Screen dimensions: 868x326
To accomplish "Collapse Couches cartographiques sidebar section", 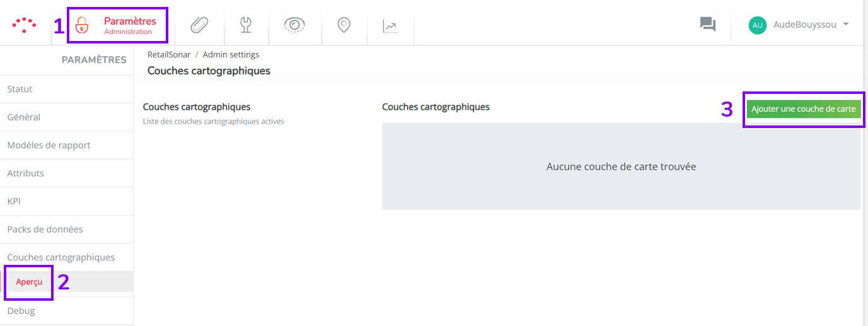I will [67, 257].
